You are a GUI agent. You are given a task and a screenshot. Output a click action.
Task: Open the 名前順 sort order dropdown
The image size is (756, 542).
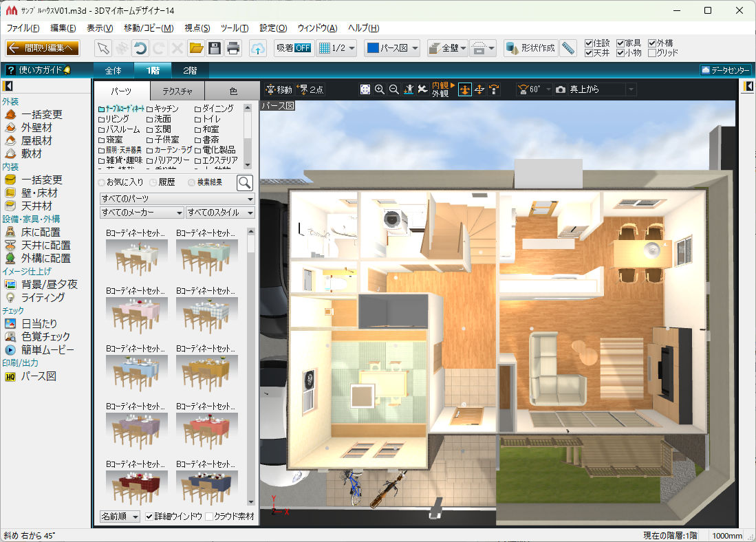(x=120, y=516)
